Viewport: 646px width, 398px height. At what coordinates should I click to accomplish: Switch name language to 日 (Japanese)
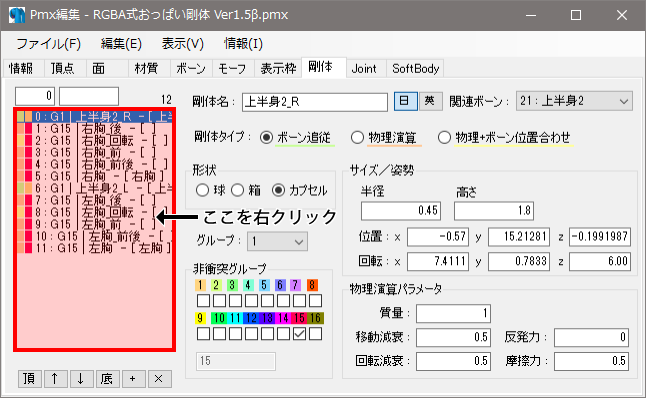pos(405,101)
